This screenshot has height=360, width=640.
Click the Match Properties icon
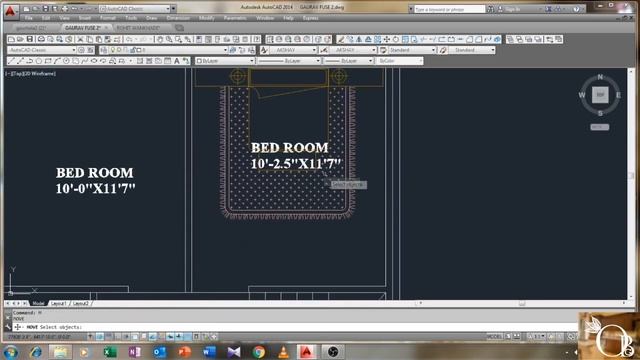coord(107,39)
